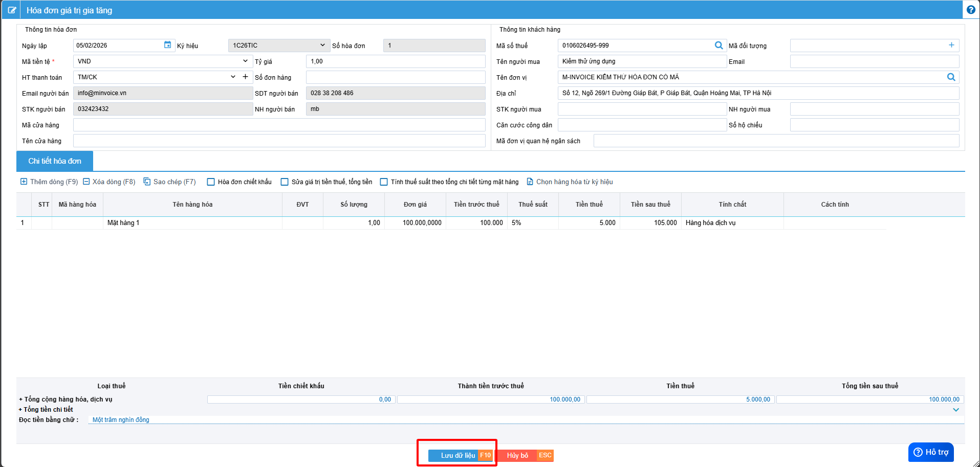This screenshot has width=980, height=467.
Task: Copy row using Sao chép (F7)
Action: (169, 182)
